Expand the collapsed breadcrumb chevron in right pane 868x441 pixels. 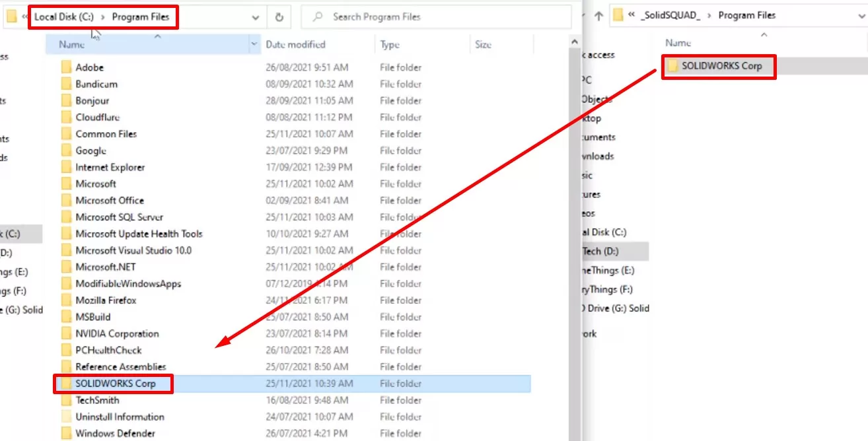pyautogui.click(x=633, y=15)
